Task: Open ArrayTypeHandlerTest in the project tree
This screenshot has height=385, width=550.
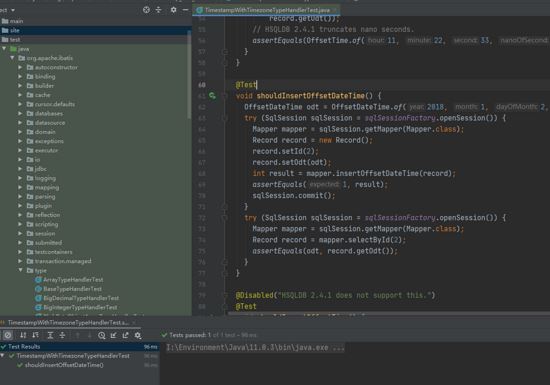Action: [69, 280]
